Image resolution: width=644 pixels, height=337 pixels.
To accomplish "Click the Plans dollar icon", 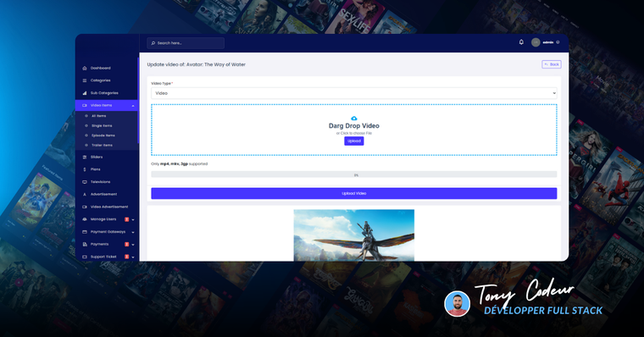I will [x=85, y=169].
